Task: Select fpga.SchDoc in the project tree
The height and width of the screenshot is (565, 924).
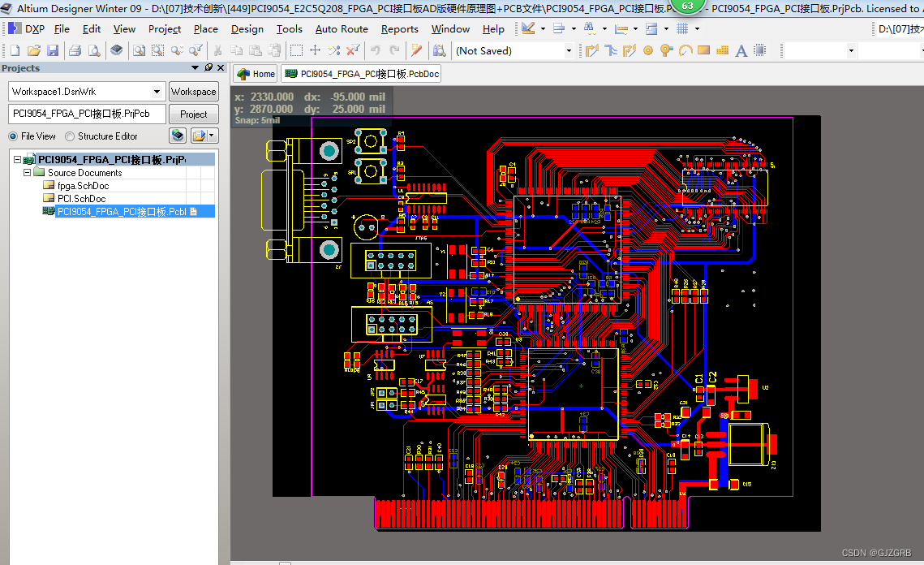Action: tap(81, 184)
